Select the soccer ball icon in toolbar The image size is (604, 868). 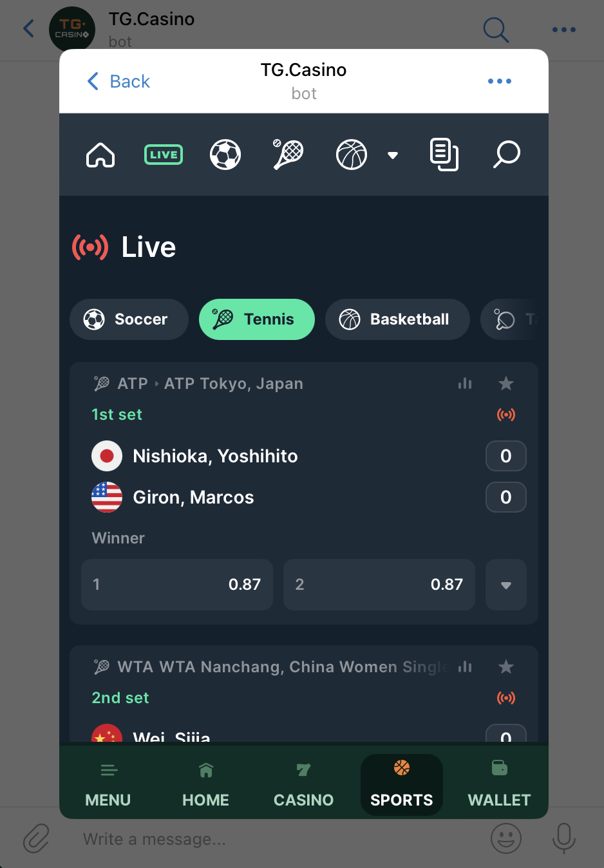[x=225, y=155]
